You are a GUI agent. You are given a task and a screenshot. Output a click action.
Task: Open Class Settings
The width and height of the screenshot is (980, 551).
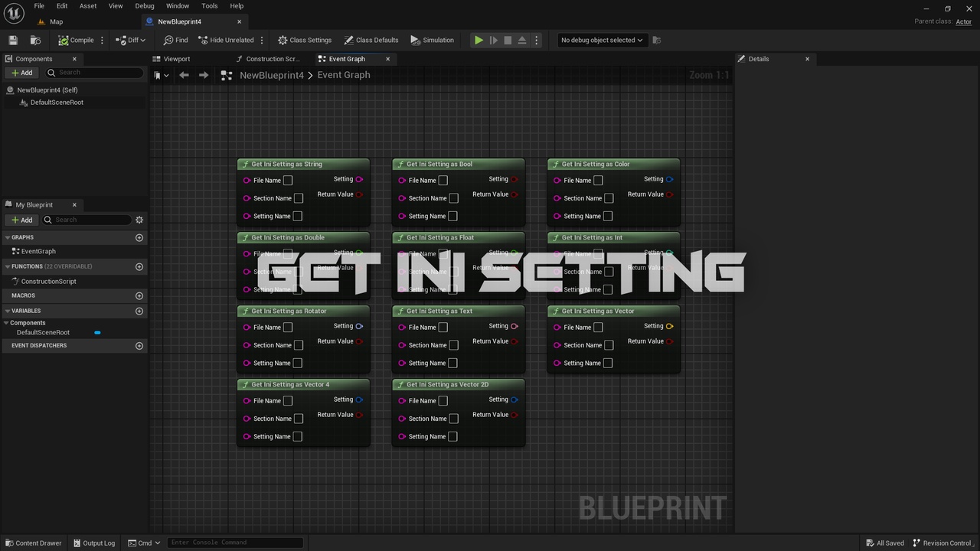tap(305, 40)
